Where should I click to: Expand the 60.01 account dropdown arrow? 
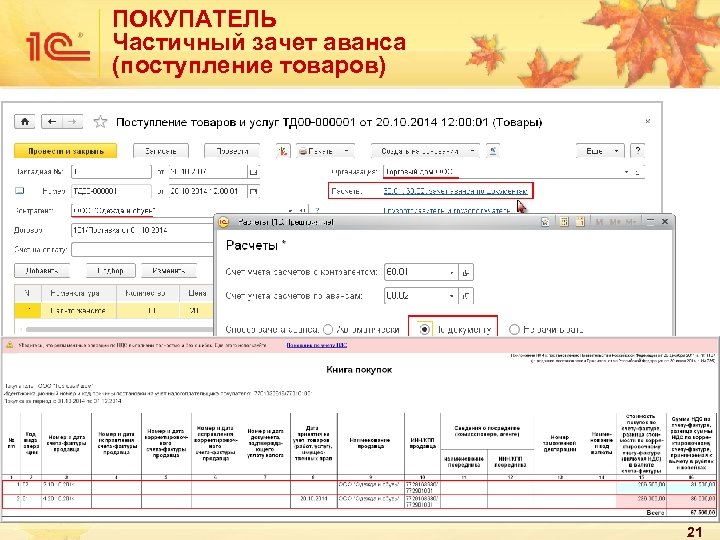pos(452,272)
